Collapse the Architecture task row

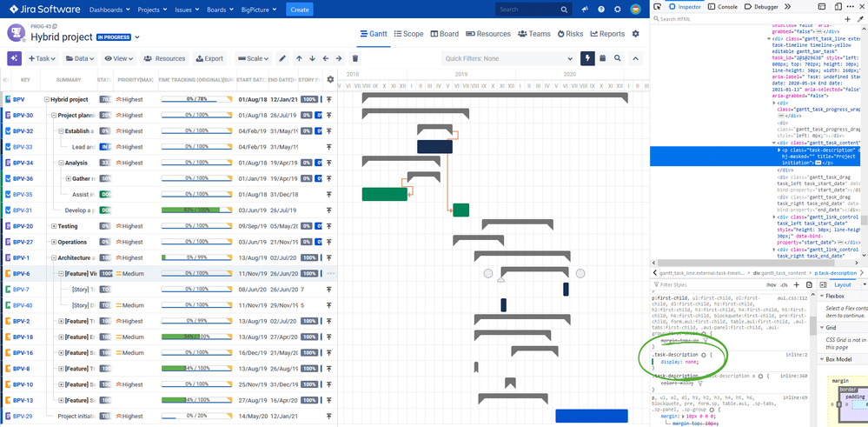click(x=54, y=257)
